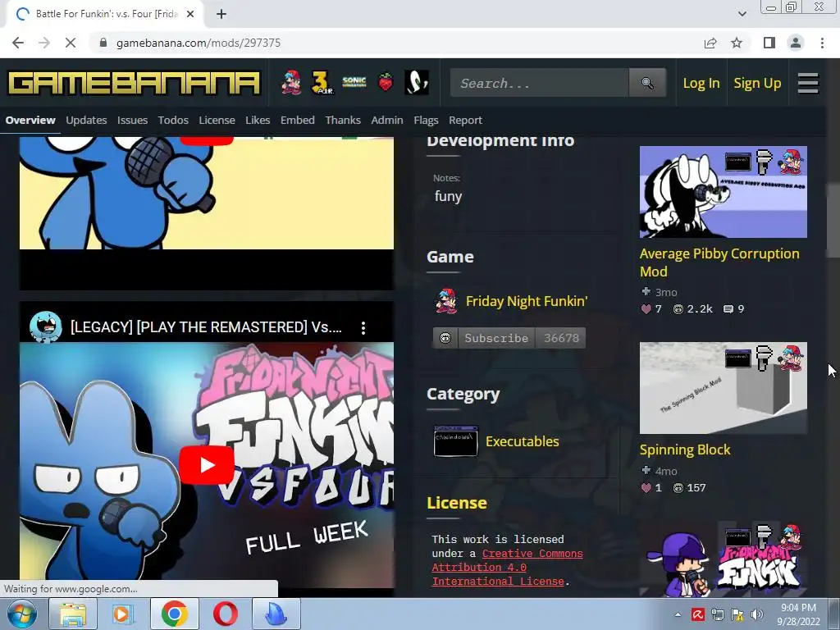Stop loading the page
Screen dimensions: 840x630
point(71,43)
